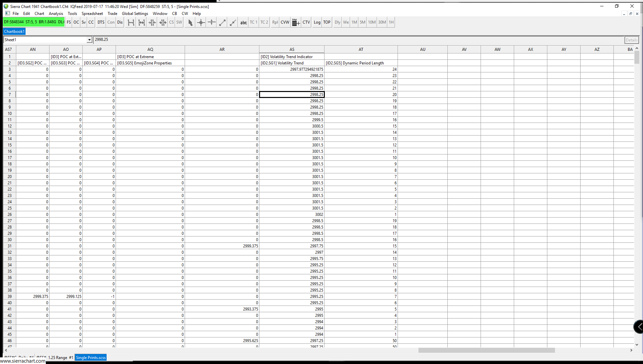Toggle the CTV chart trade mode
Viewport: 643px width, 364px height.
click(x=306, y=22)
